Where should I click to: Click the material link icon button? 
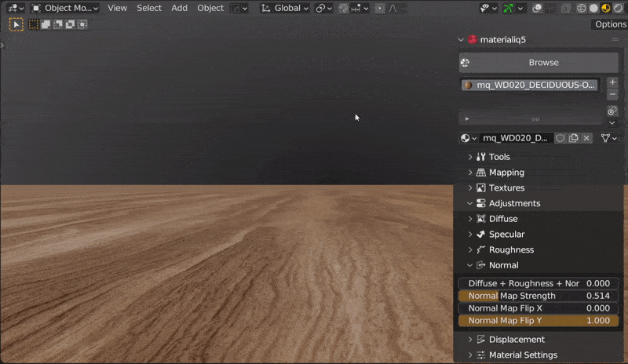(x=612, y=111)
